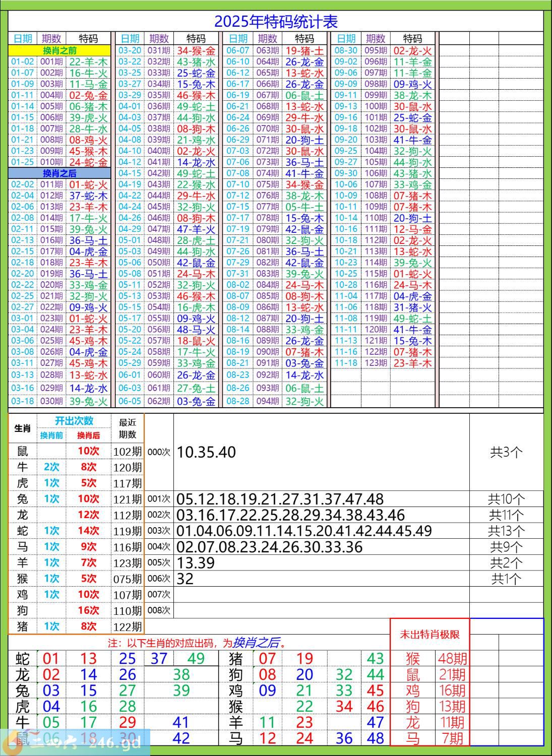Click the 换肖后 sub-header

click(x=88, y=435)
